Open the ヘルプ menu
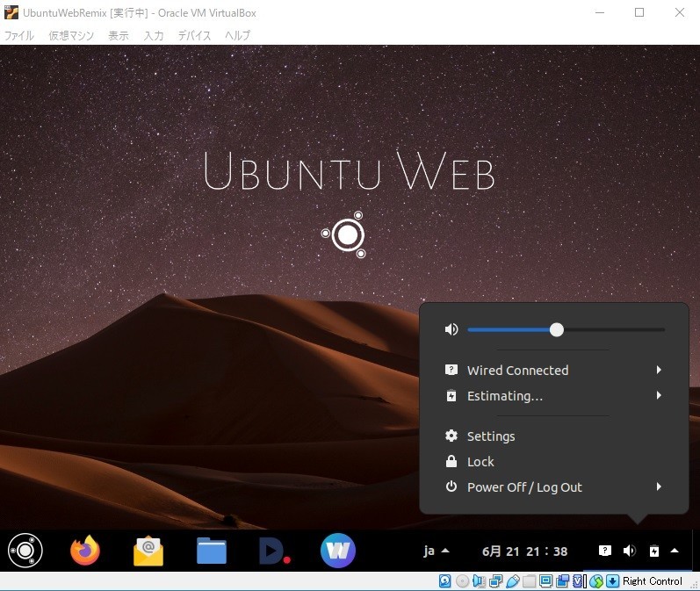The width and height of the screenshot is (700, 591). pos(237,35)
